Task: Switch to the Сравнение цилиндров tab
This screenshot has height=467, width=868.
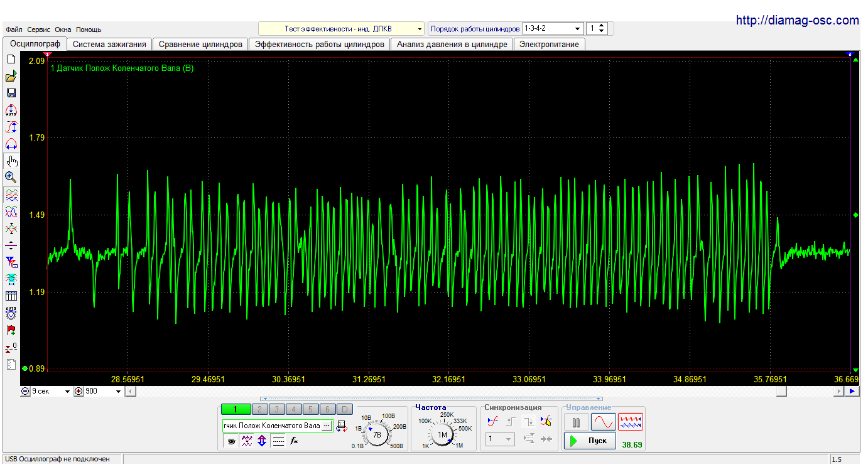Action: [x=200, y=45]
